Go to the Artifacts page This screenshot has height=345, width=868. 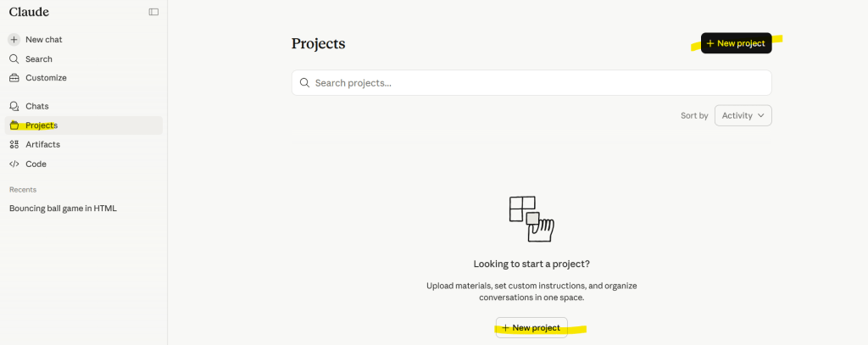(42, 145)
